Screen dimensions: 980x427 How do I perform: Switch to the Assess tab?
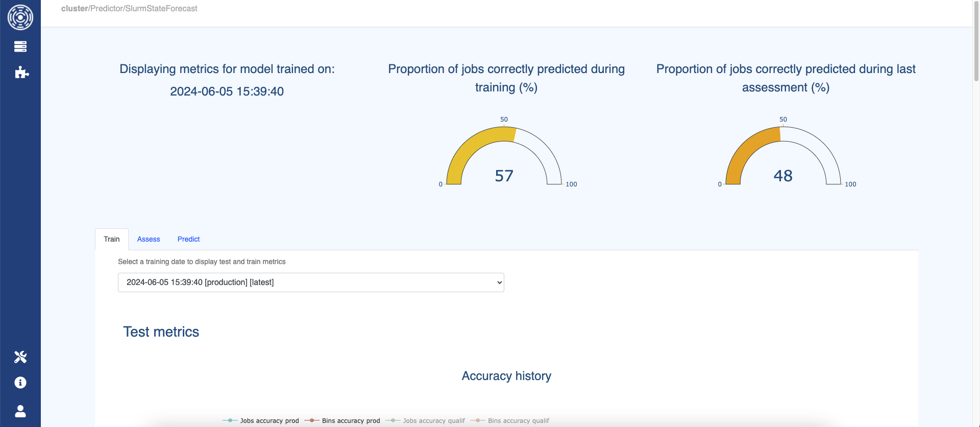pyautogui.click(x=149, y=239)
